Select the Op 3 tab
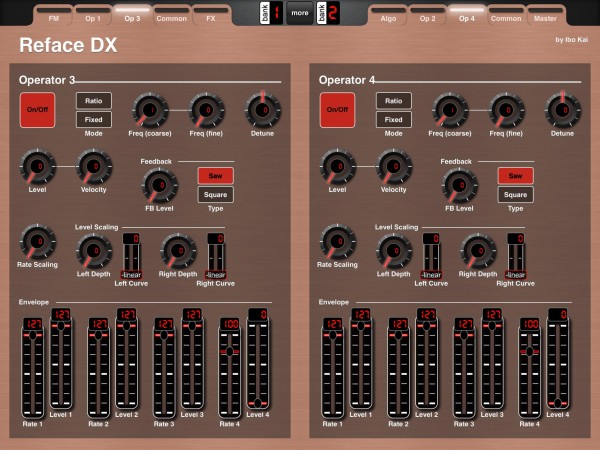This screenshot has height=450, width=600. tap(132, 16)
